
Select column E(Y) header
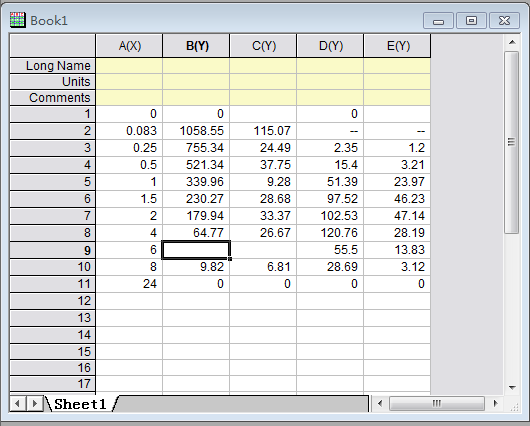coord(397,46)
